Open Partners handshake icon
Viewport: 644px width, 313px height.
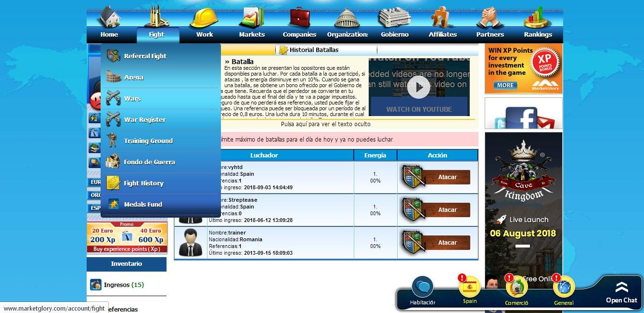click(x=490, y=18)
